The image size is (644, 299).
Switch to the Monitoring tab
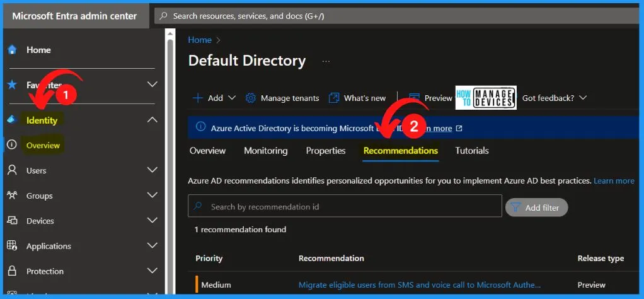pos(266,151)
